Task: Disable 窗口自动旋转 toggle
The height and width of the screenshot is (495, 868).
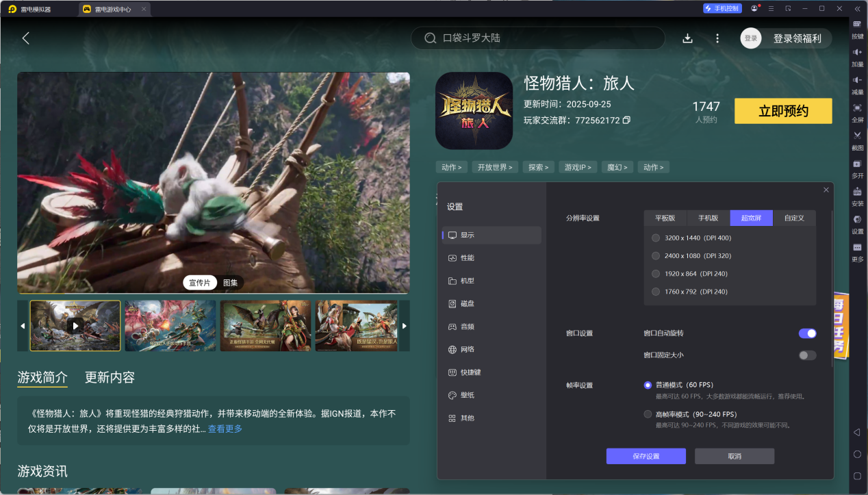Action: 807,333
